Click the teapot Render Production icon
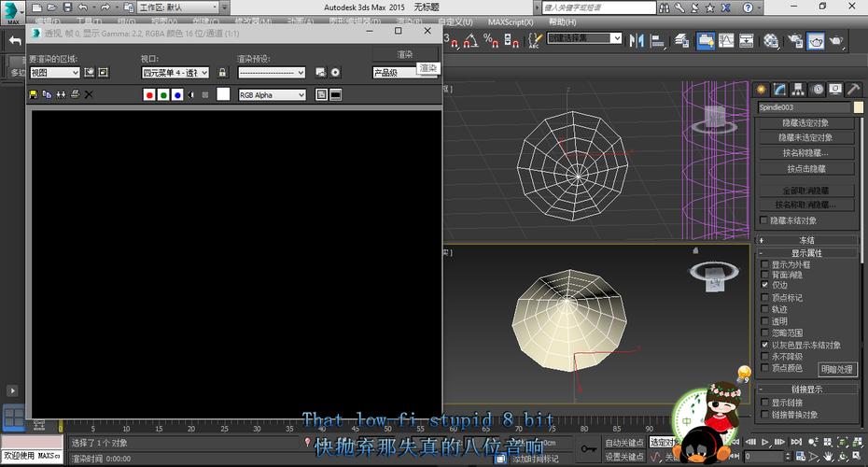 [x=837, y=40]
